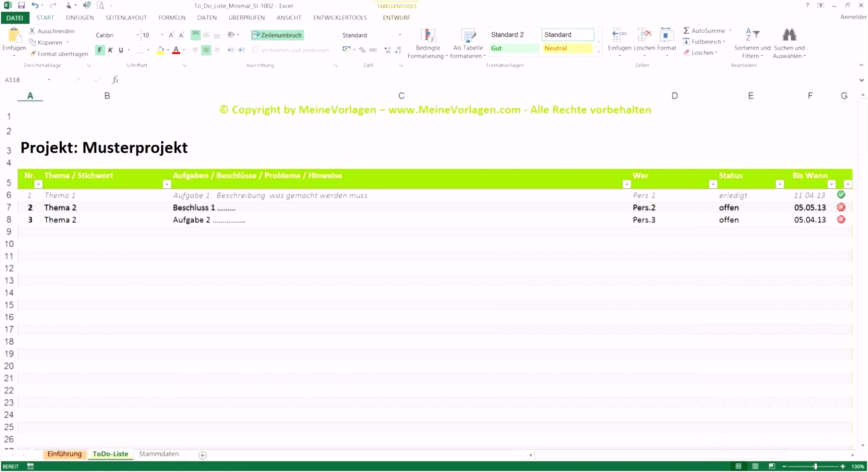
Task: Open Sortieren und Filtern
Action: pos(752,44)
